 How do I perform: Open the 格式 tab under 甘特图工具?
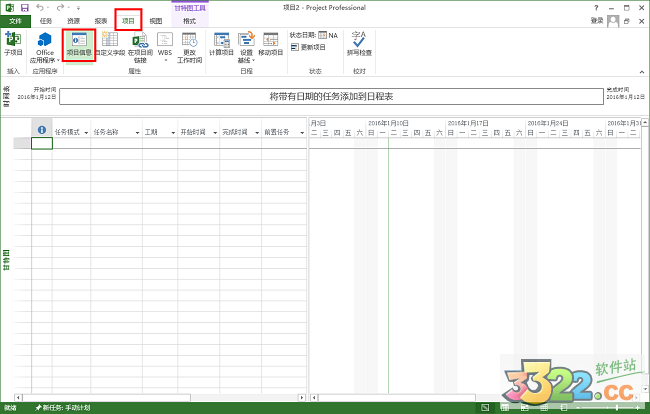pos(189,21)
